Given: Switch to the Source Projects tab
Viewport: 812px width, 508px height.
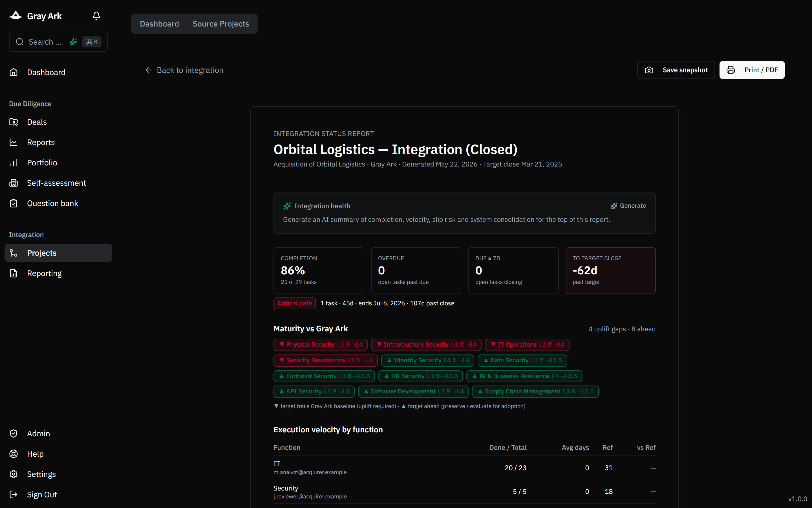Looking at the screenshot, I should (x=221, y=24).
